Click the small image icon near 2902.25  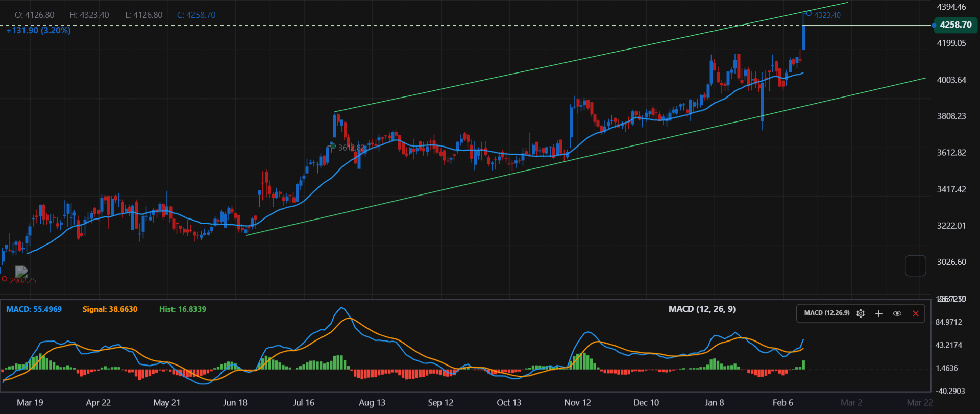(x=21, y=272)
